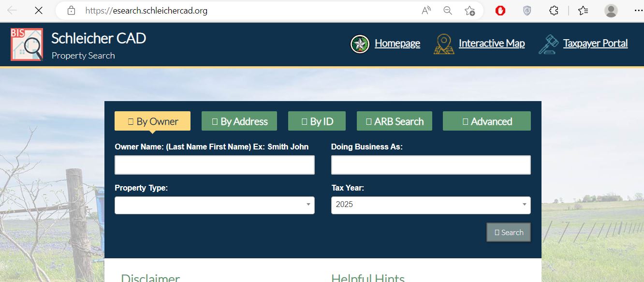Click the Interactive Map pin icon
Viewport: 644px width, 282px height.
tap(444, 44)
